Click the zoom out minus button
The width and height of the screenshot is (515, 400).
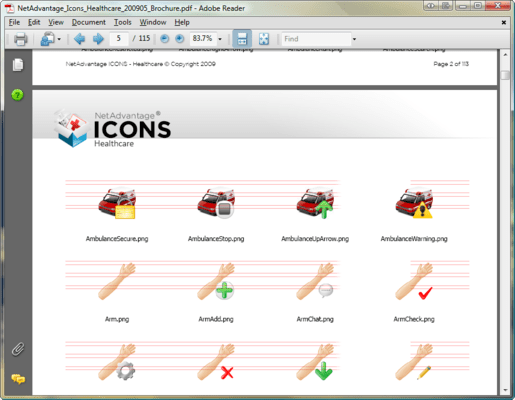point(164,39)
